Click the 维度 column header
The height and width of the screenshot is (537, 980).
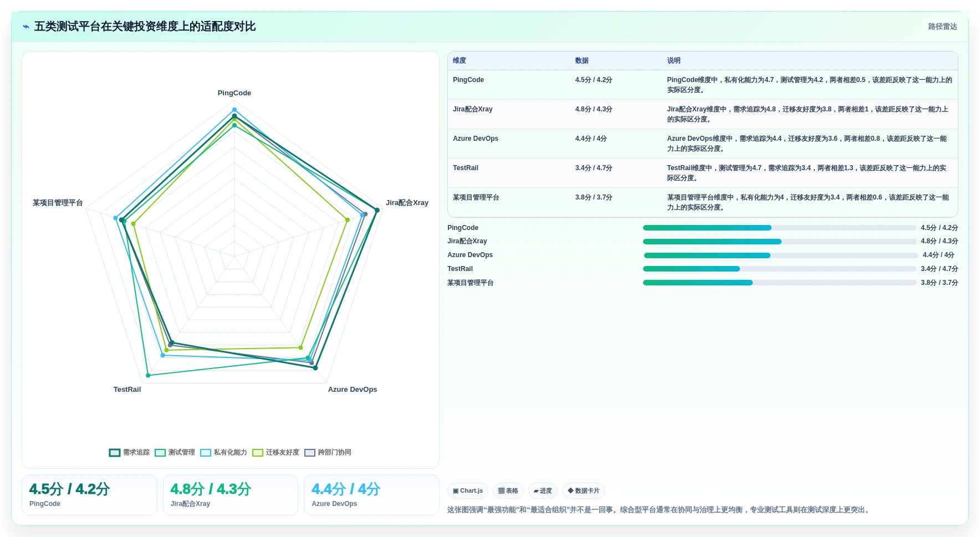coord(460,61)
